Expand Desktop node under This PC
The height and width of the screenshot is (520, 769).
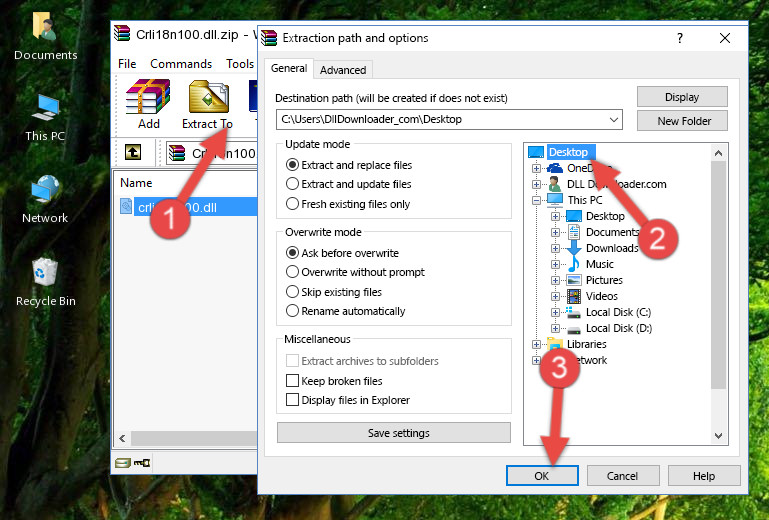pos(555,216)
